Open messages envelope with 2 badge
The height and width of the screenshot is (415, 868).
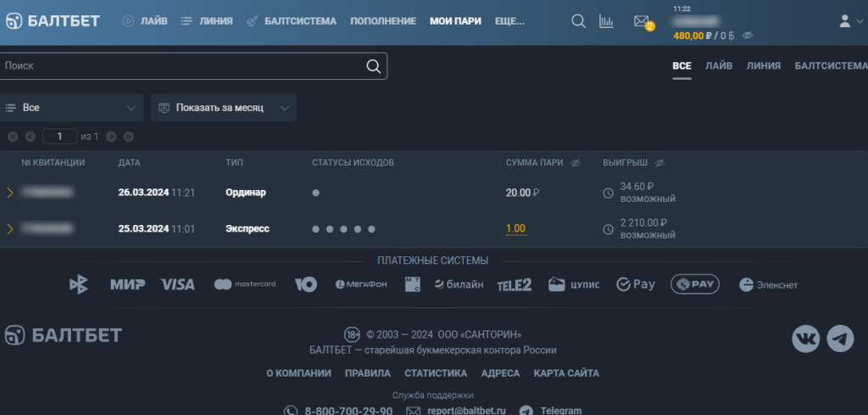[x=643, y=22]
